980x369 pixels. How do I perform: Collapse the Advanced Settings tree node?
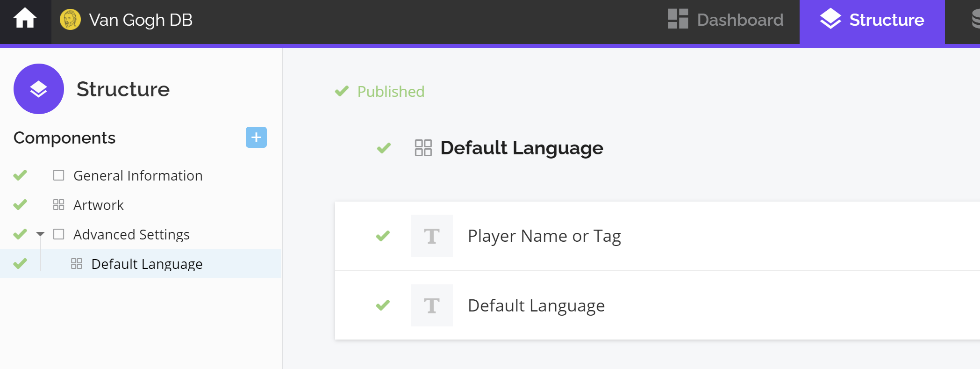(x=40, y=234)
